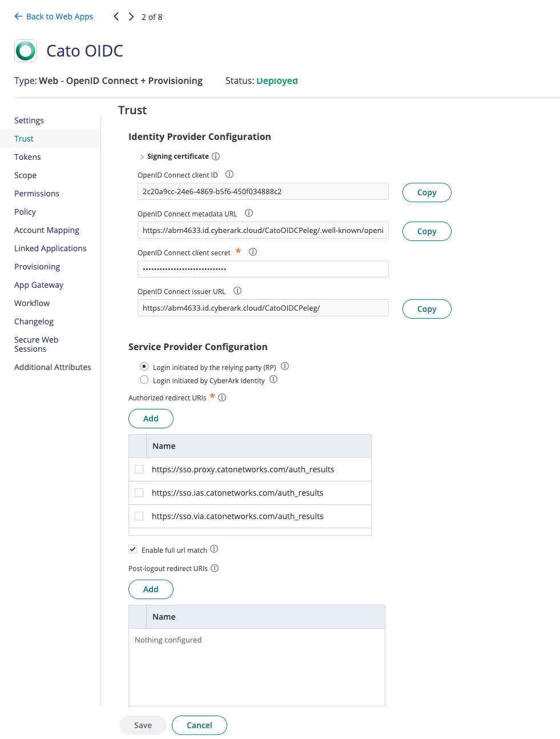Select Login initiated by CyberArk Identity
The height and width of the screenshot is (739, 560).
[x=144, y=379]
